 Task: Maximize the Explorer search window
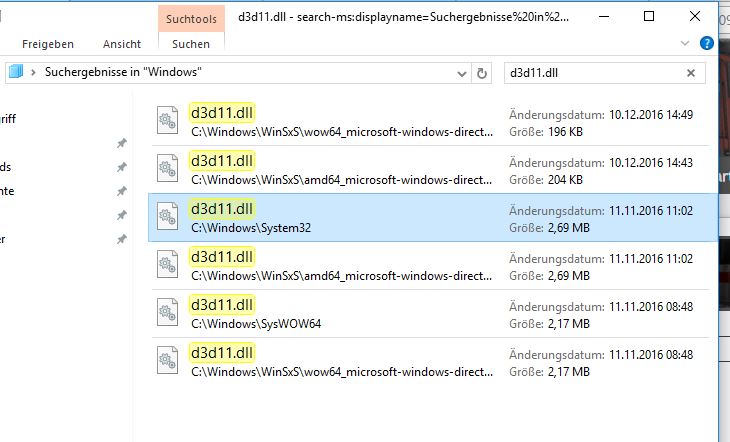coord(649,16)
